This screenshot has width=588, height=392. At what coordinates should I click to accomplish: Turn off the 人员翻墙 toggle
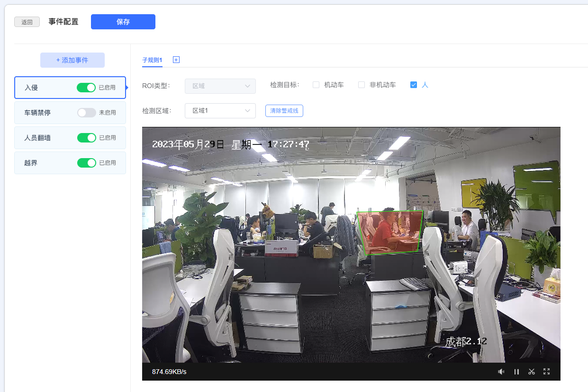(x=87, y=138)
